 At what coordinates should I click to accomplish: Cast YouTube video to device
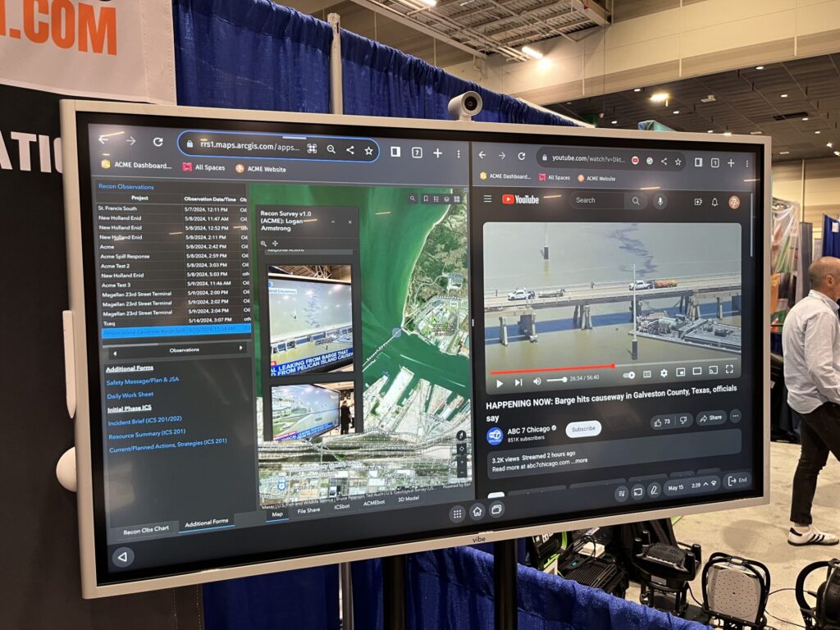coord(713,370)
